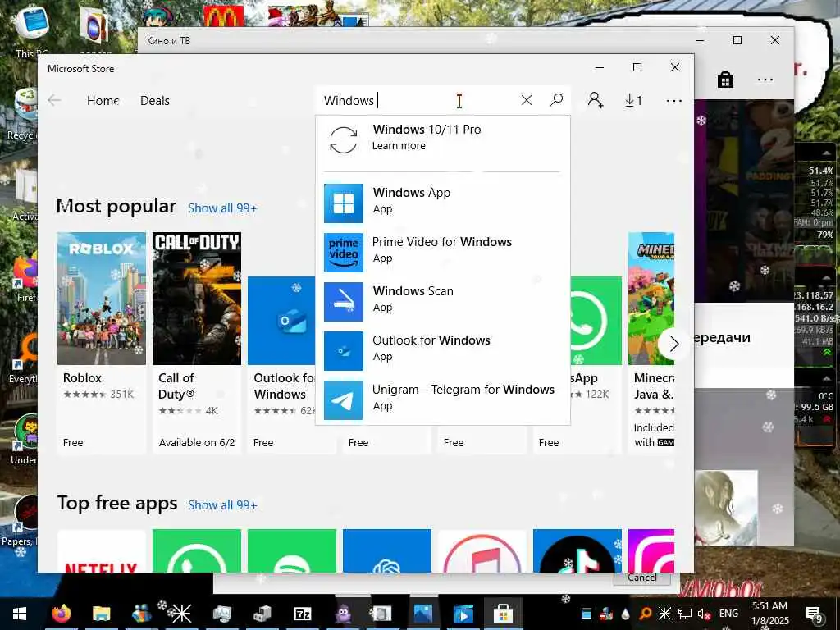Choose Windows Scan suggestion

click(x=442, y=302)
